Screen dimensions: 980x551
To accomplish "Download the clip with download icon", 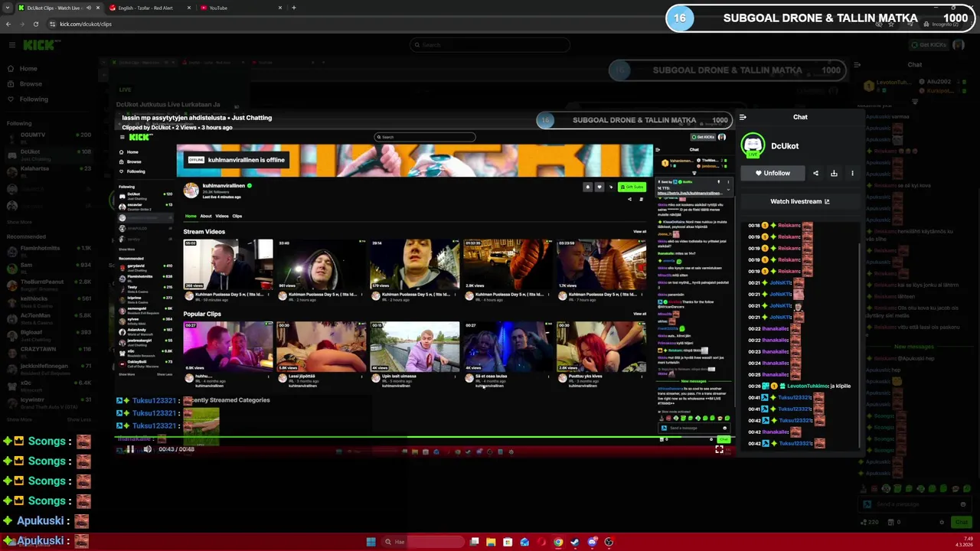I will coord(834,173).
